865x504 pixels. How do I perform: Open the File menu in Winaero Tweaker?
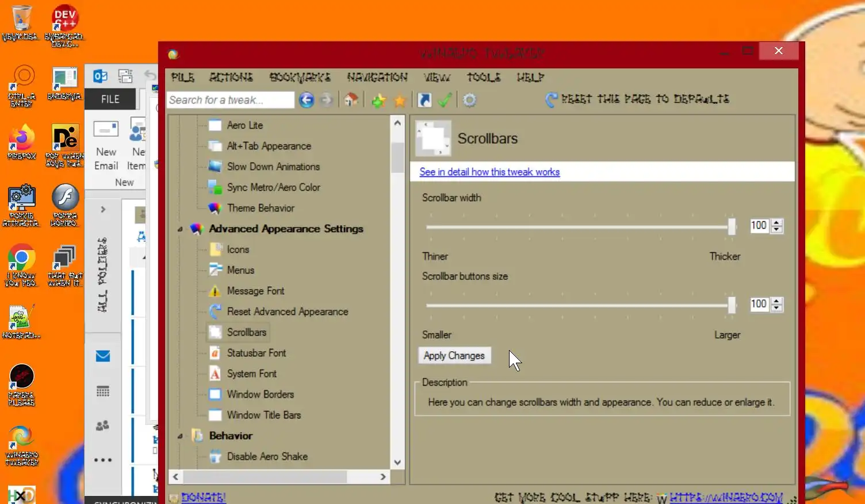coord(183,77)
